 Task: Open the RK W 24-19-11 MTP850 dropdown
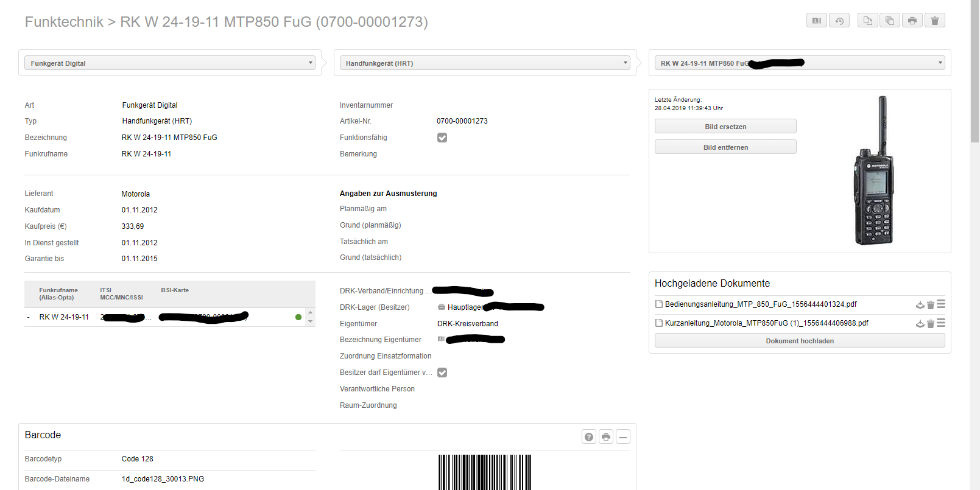coord(799,63)
